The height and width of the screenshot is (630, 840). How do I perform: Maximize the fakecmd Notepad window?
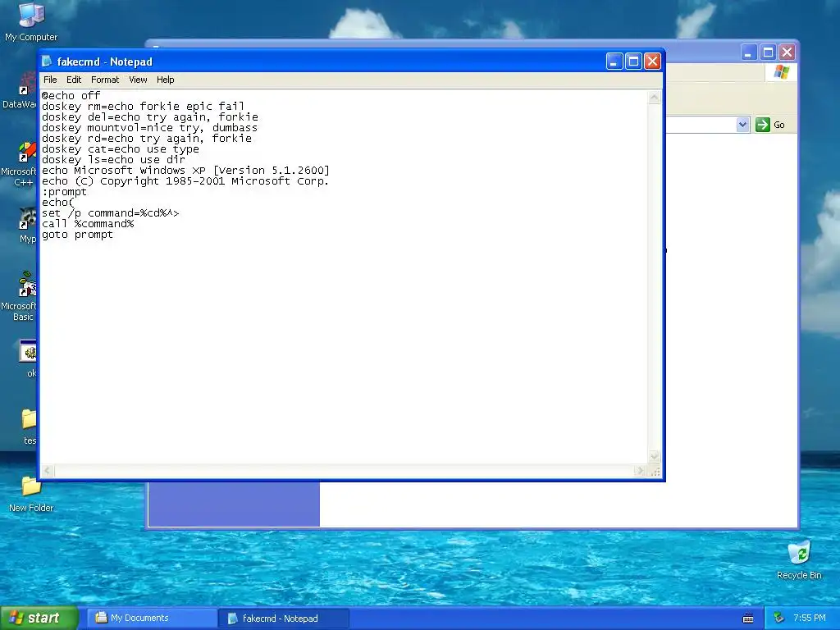click(x=633, y=62)
